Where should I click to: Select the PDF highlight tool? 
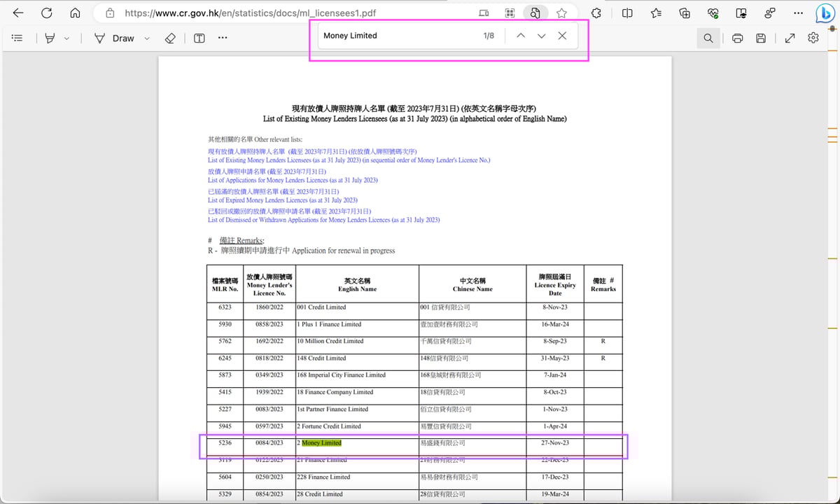point(50,38)
